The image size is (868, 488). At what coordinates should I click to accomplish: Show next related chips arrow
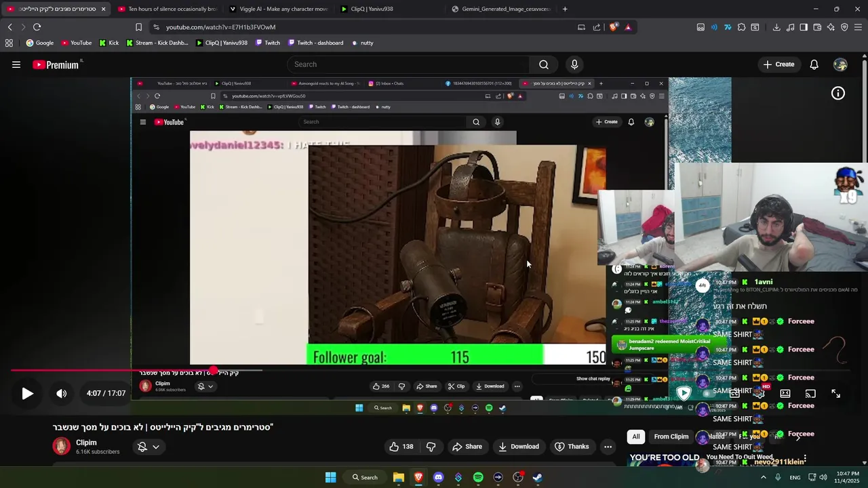point(797,436)
